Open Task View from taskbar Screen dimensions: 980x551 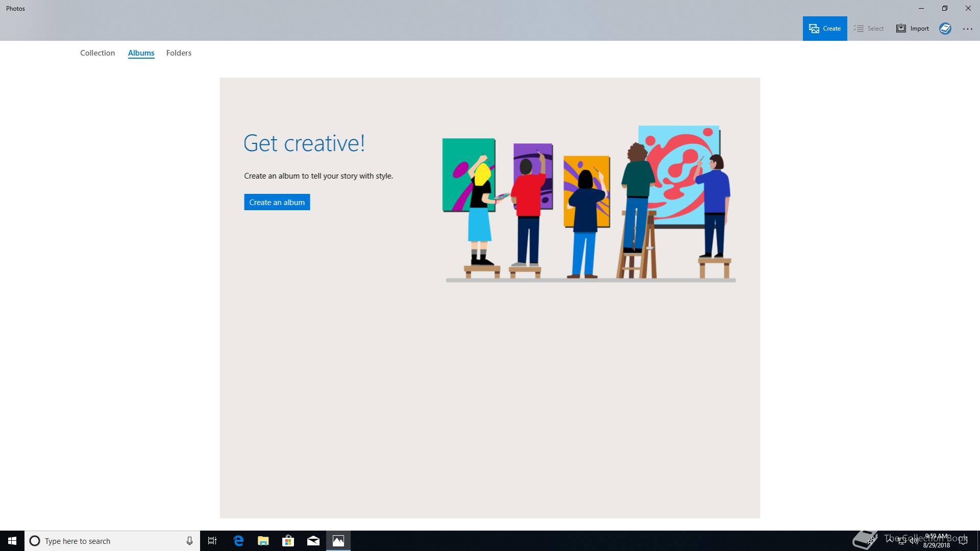(x=212, y=541)
